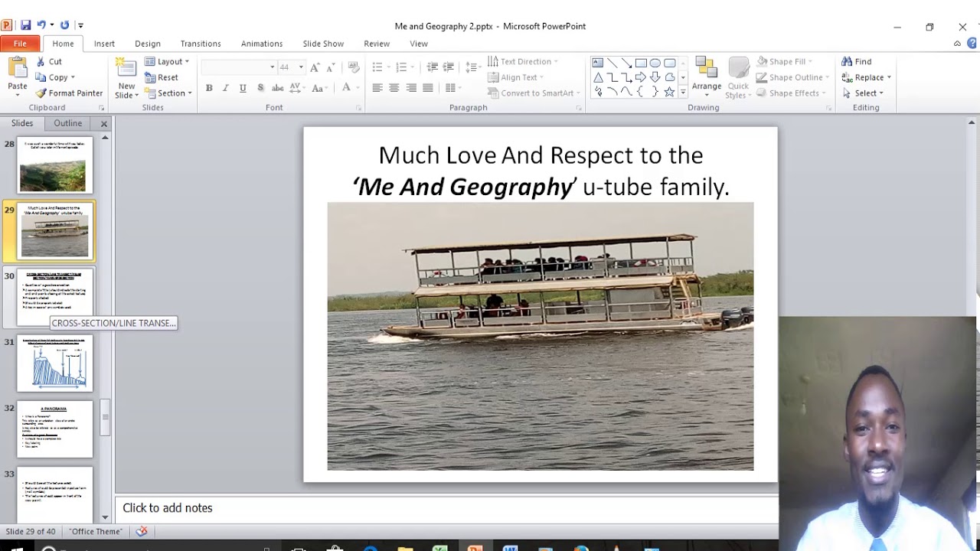Click Convert to SmartArt
This screenshot has height=551, width=980.
(533, 93)
